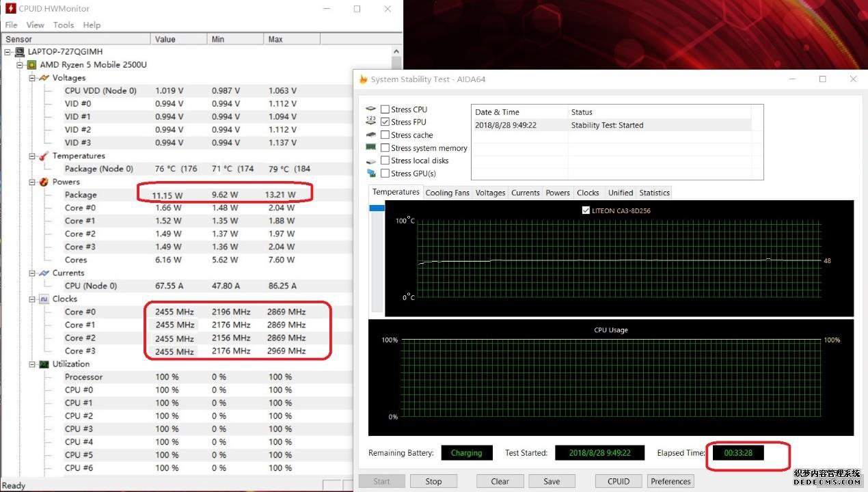The height and width of the screenshot is (492, 868).
Task: Enable the Stress cache checkbox
Action: (x=385, y=135)
